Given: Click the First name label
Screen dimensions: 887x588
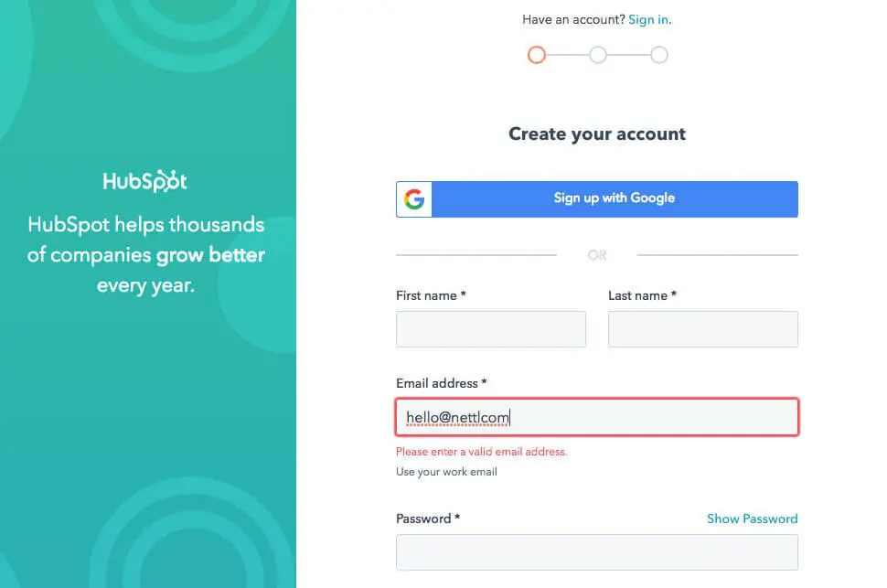Looking at the screenshot, I should coord(431,295).
